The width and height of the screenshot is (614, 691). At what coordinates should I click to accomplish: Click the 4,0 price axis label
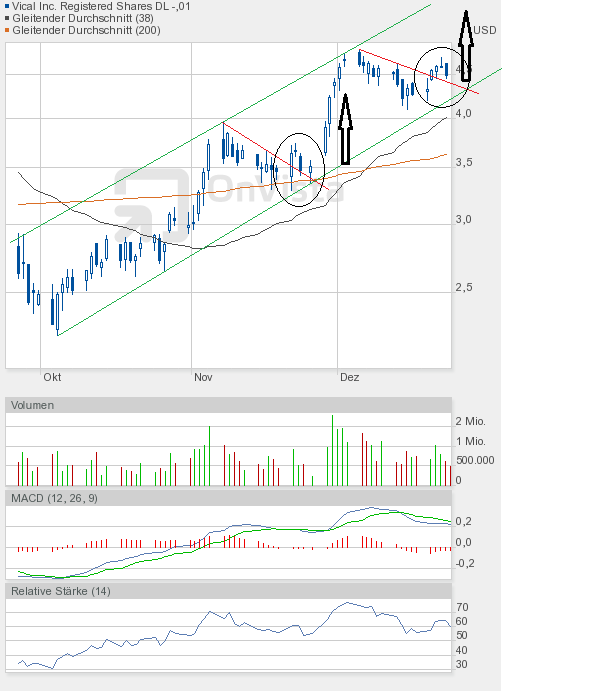click(465, 114)
